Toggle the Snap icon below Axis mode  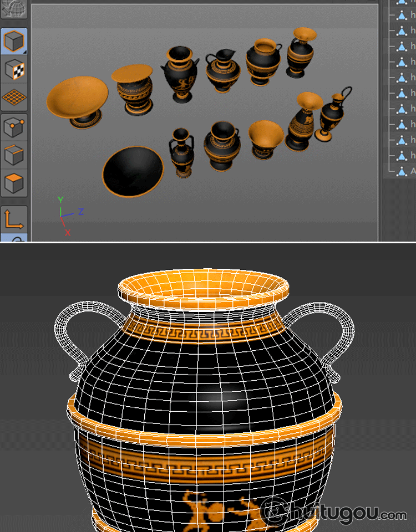tap(17, 239)
